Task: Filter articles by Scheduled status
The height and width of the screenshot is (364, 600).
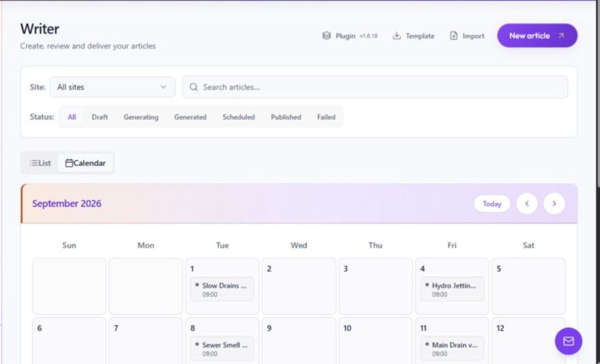Action: [x=238, y=117]
